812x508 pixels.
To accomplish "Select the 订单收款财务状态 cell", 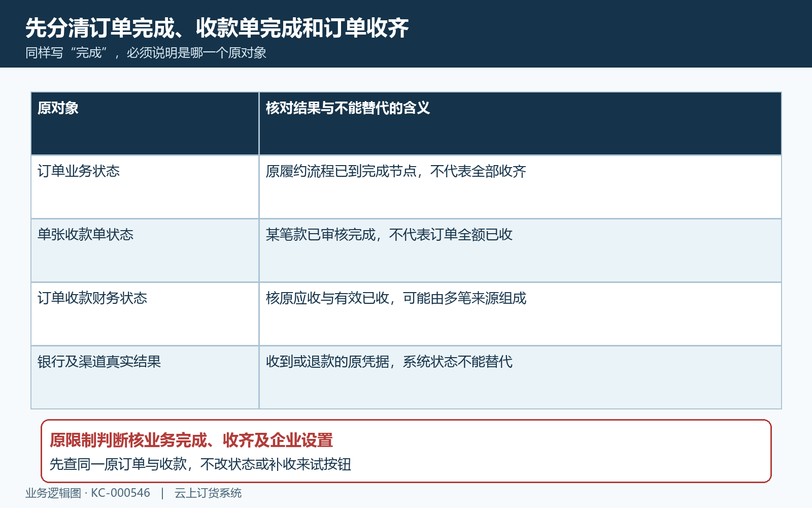I will (145, 314).
